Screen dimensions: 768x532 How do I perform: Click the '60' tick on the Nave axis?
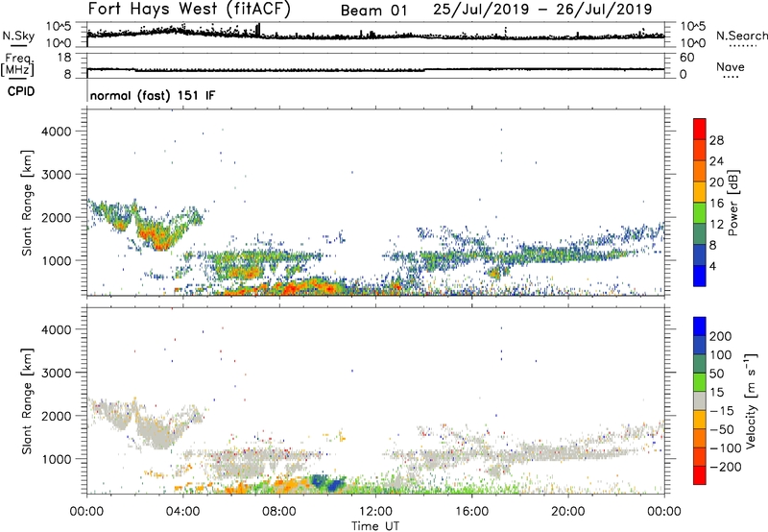[x=687, y=58]
